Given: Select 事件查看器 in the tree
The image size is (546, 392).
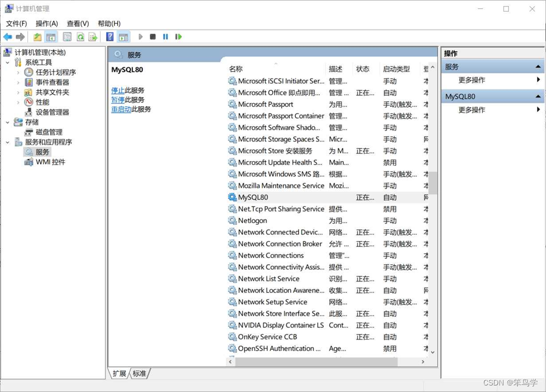Looking at the screenshot, I should point(52,82).
